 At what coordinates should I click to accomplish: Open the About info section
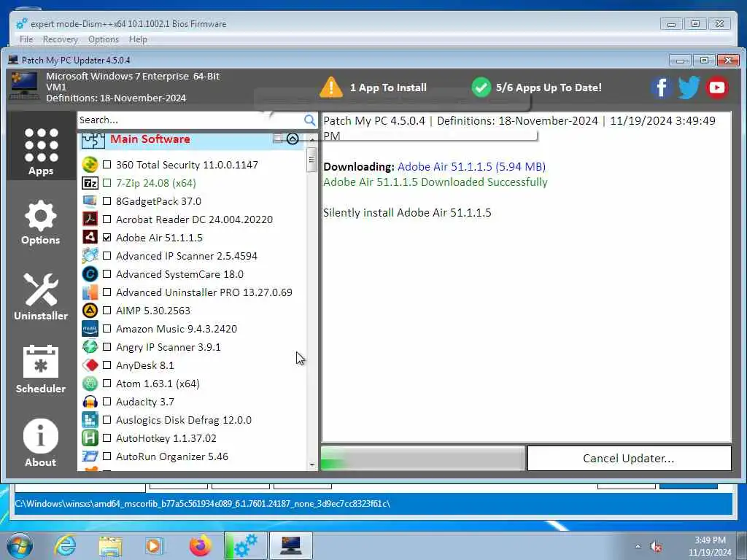41,443
